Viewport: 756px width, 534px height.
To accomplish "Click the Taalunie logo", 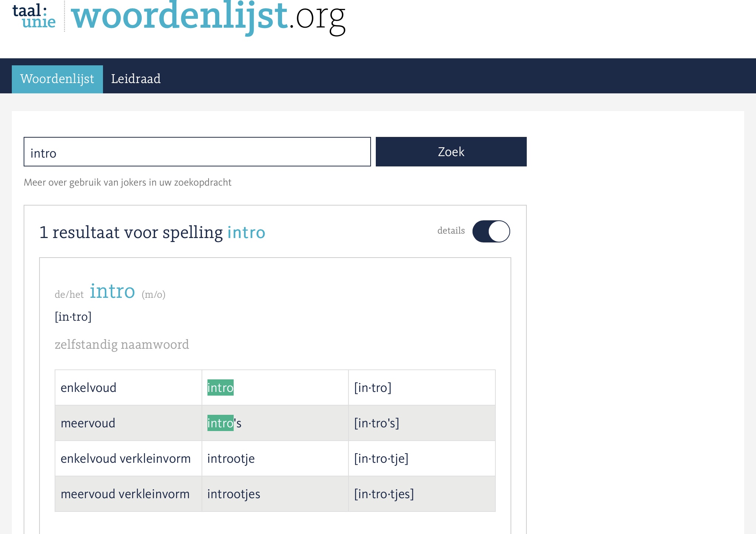I will 34,17.
